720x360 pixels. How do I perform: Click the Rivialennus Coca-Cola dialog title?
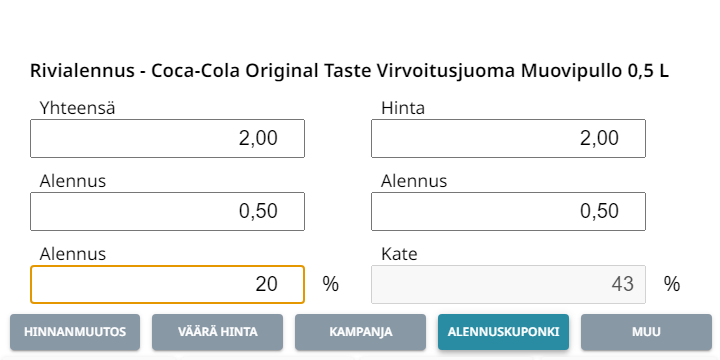coord(349,71)
